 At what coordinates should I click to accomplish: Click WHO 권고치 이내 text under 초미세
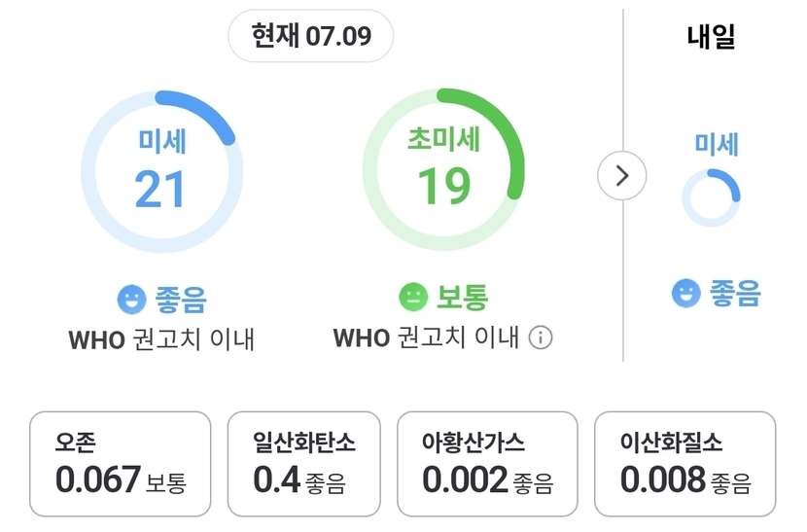click(x=426, y=337)
